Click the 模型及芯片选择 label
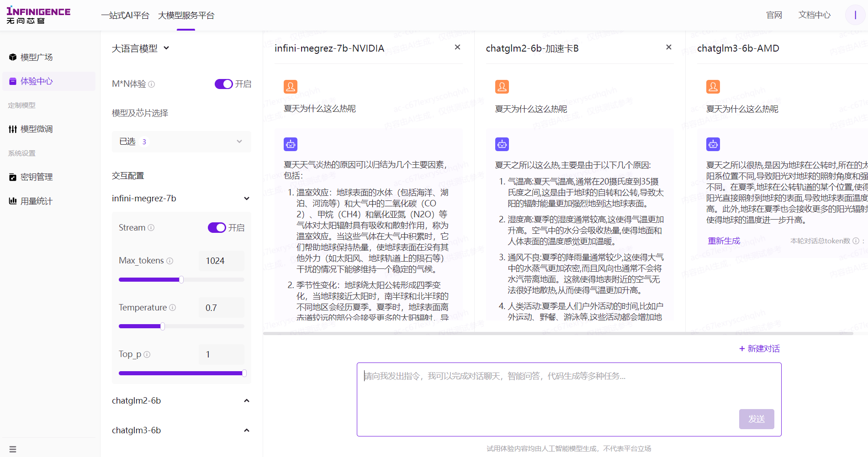 point(140,113)
